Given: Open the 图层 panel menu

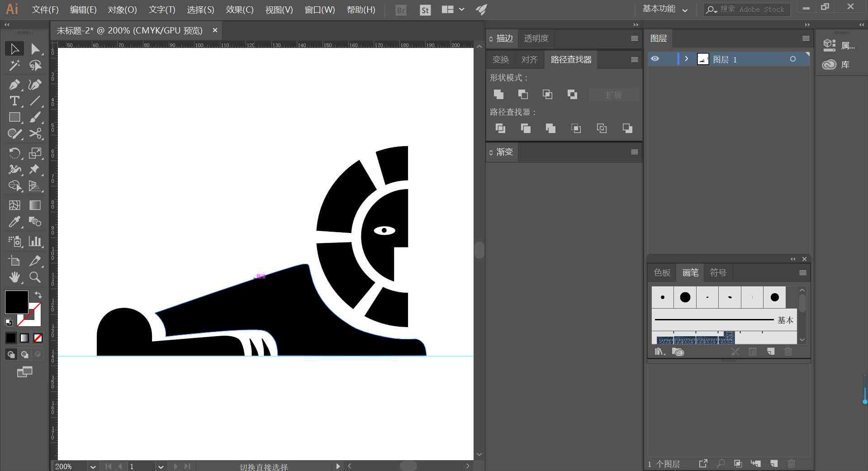Looking at the screenshot, I should (x=806, y=38).
